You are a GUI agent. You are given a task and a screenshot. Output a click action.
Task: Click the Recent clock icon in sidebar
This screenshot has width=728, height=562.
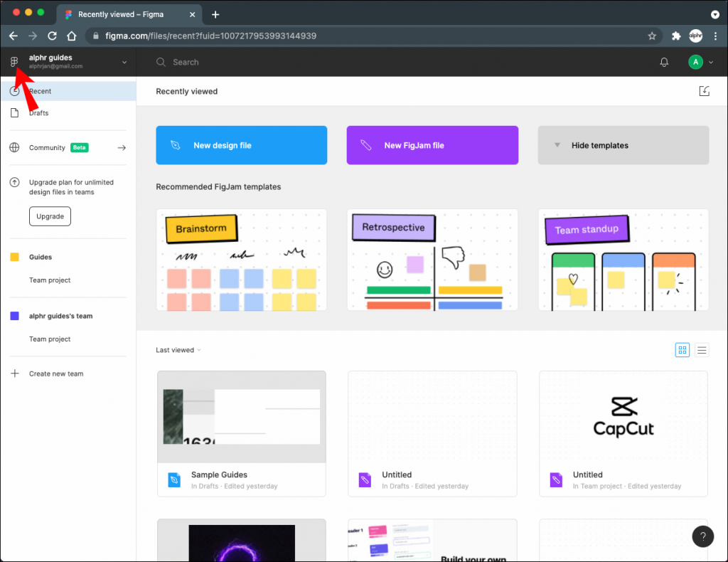coord(16,91)
